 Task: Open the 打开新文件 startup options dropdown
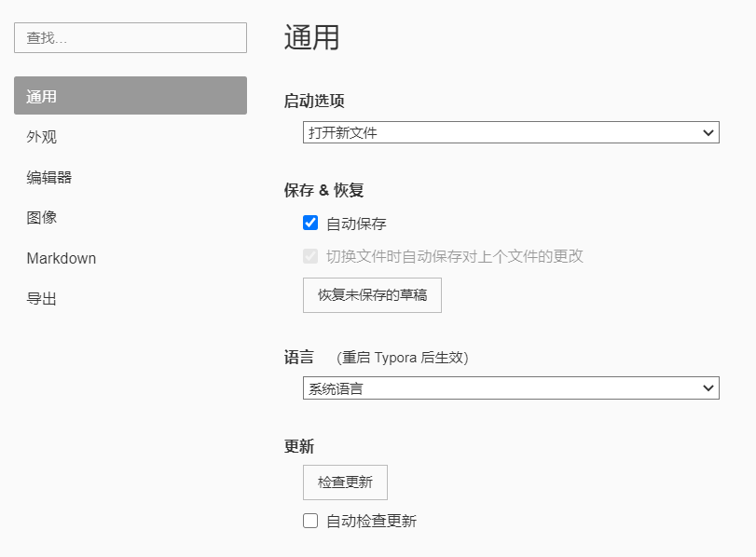(x=510, y=132)
